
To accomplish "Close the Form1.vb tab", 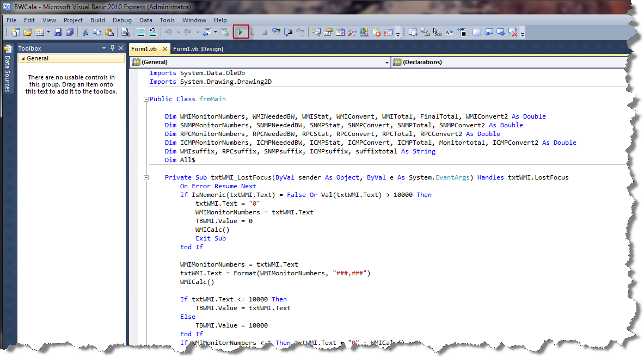I will [165, 49].
